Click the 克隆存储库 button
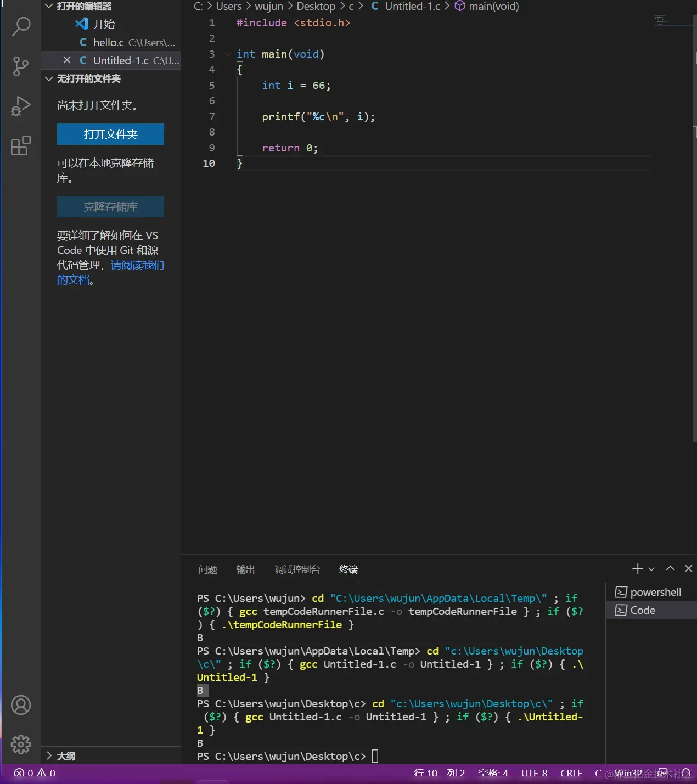 pos(110,206)
